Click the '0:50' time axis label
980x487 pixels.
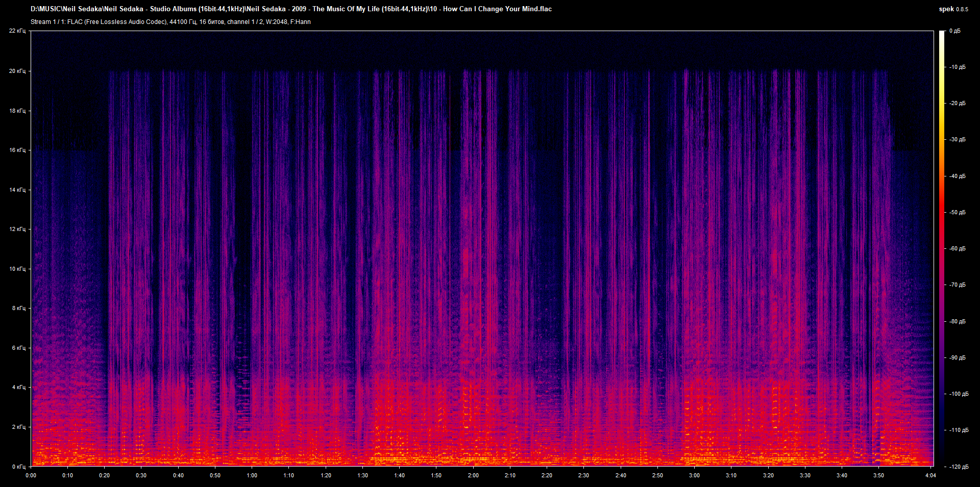click(215, 476)
